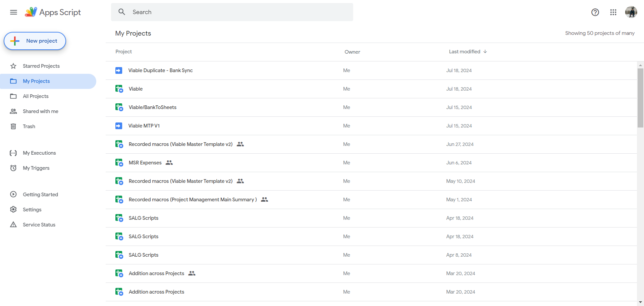The height and width of the screenshot is (306, 644).
Task: Click 'Showing 50 projects of many' text
Action: click(600, 33)
